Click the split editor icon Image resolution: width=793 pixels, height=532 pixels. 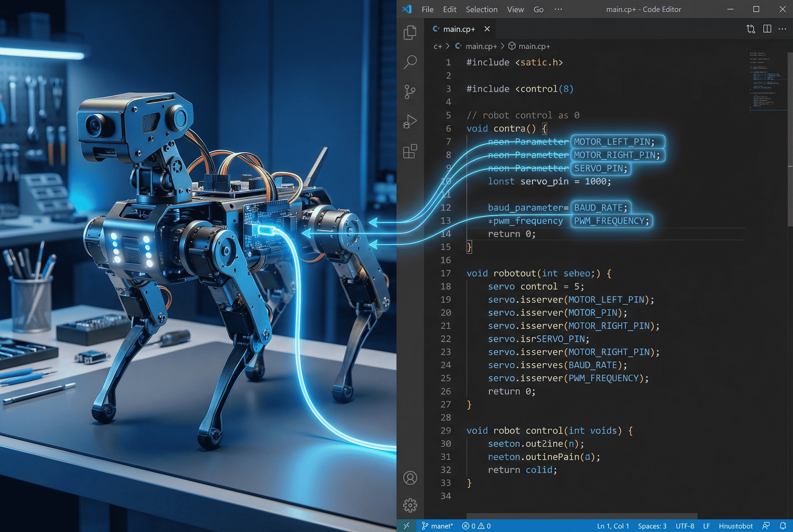[x=767, y=29]
